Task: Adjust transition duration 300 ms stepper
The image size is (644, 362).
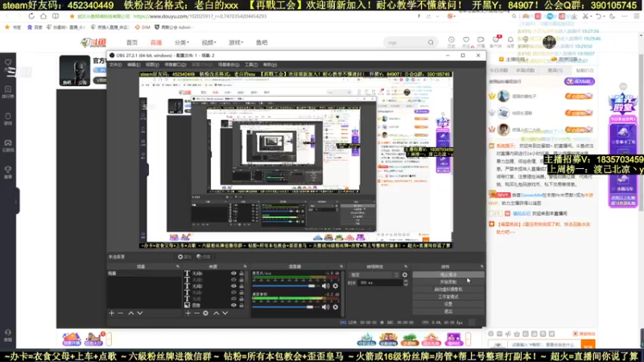Action: pyautogui.click(x=406, y=283)
